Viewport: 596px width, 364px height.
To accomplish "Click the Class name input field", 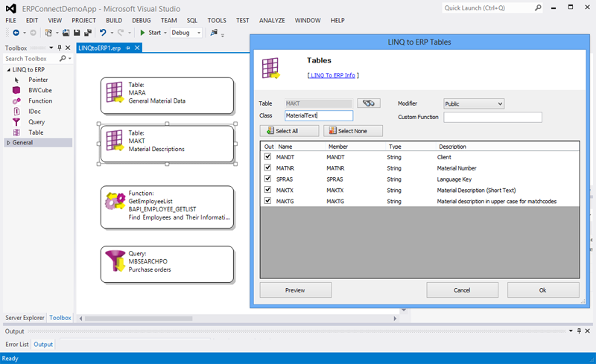I will coord(318,115).
